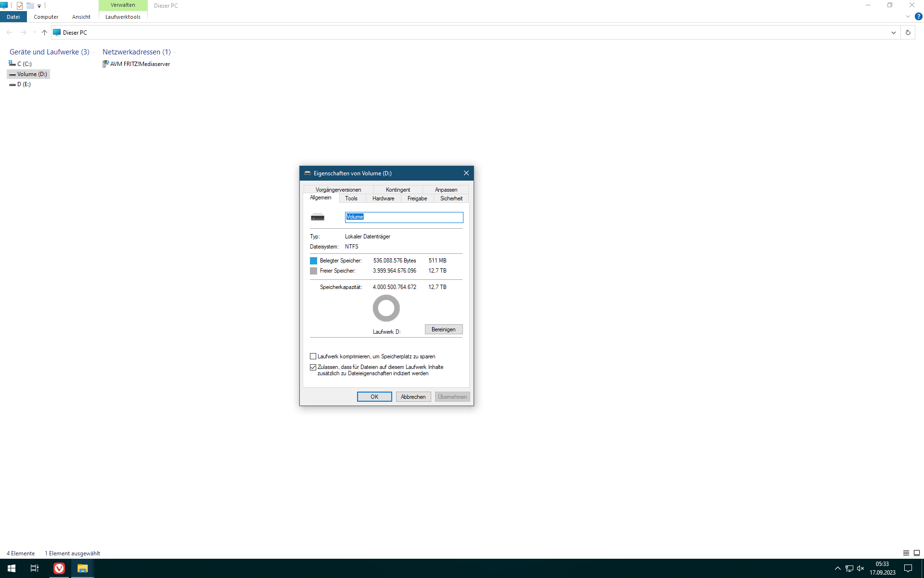924x578 pixels.
Task: Open the Sicherheit tab
Action: click(x=451, y=198)
